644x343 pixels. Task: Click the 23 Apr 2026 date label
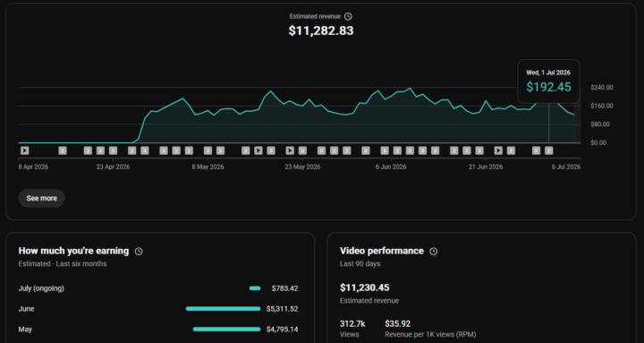(113, 167)
